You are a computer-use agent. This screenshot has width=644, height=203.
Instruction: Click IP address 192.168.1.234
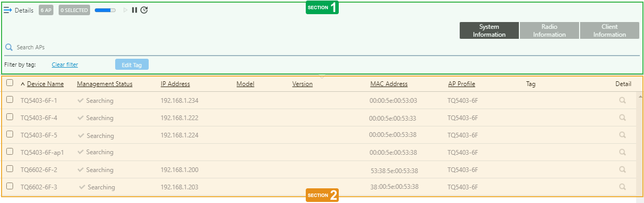pos(180,100)
